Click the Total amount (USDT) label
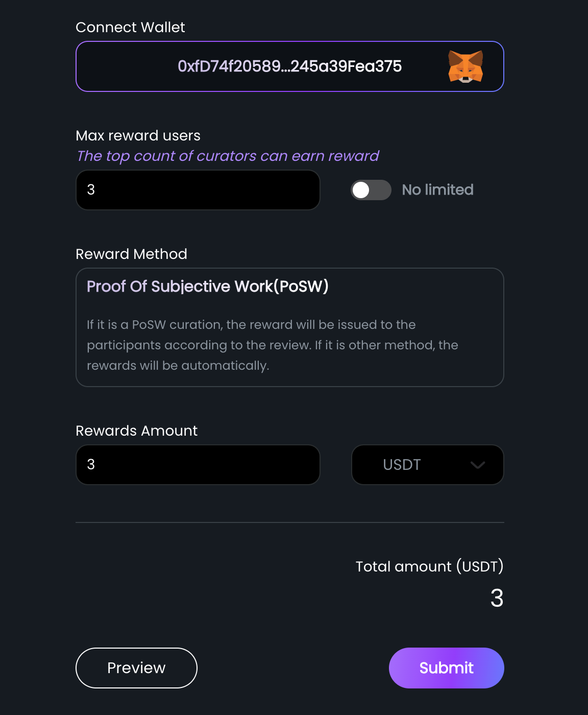The width and height of the screenshot is (588, 715). (x=430, y=566)
